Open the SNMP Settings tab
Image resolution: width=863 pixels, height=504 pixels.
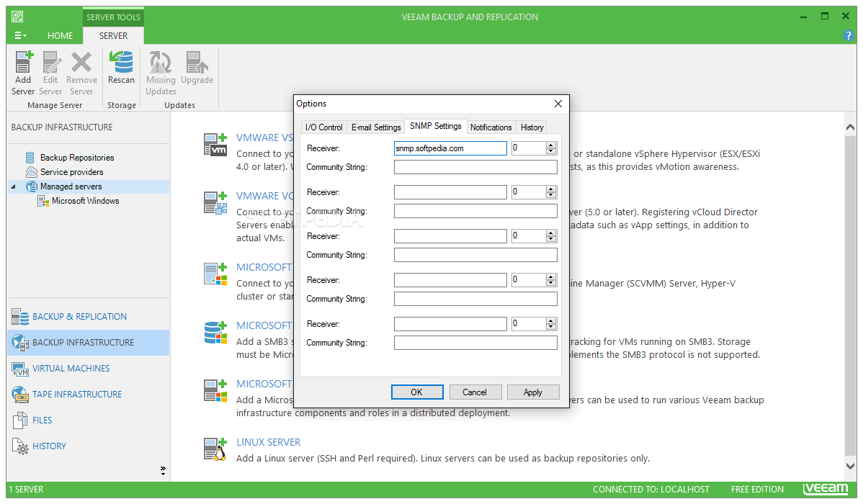point(435,126)
